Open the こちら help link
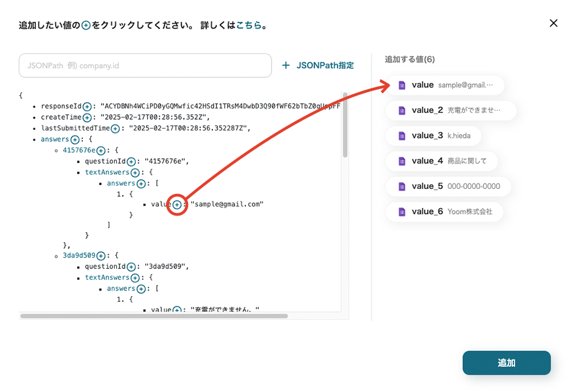Screen dimensions: 568x392 point(249,25)
